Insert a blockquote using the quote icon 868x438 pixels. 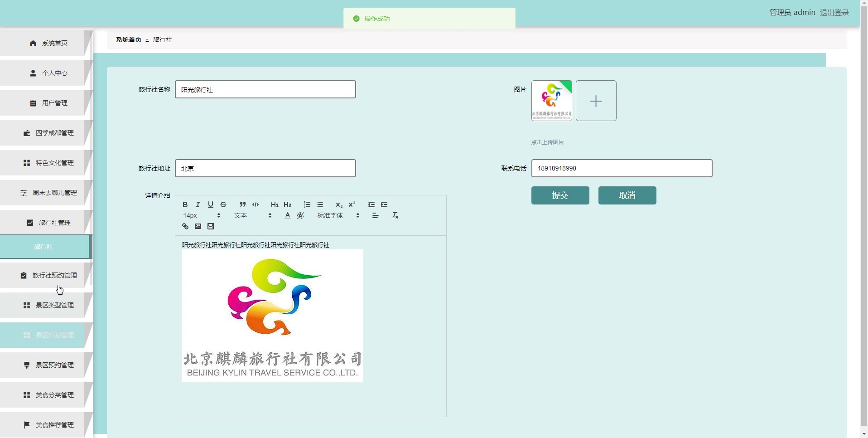[243, 204]
